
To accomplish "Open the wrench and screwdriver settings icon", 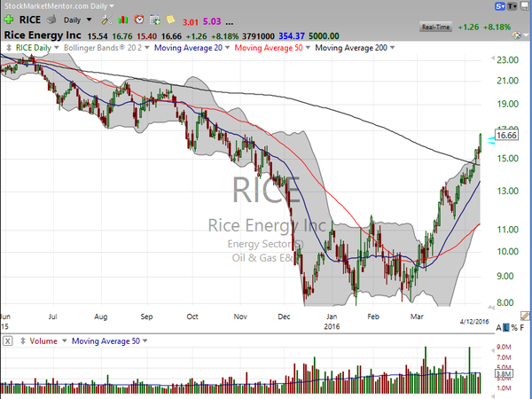I will tap(106, 20).
